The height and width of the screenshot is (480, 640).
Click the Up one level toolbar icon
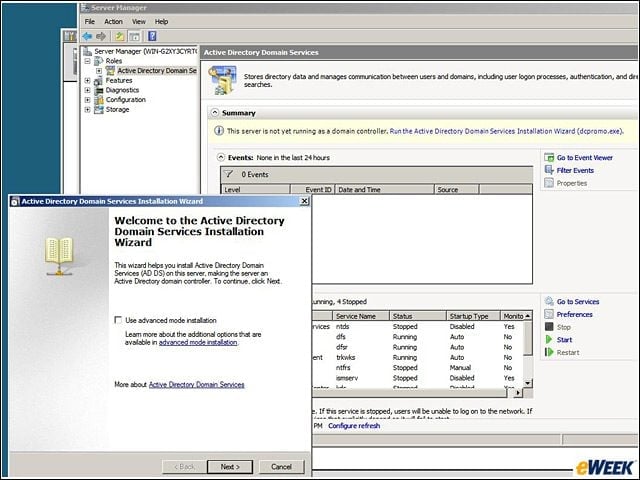(x=119, y=36)
